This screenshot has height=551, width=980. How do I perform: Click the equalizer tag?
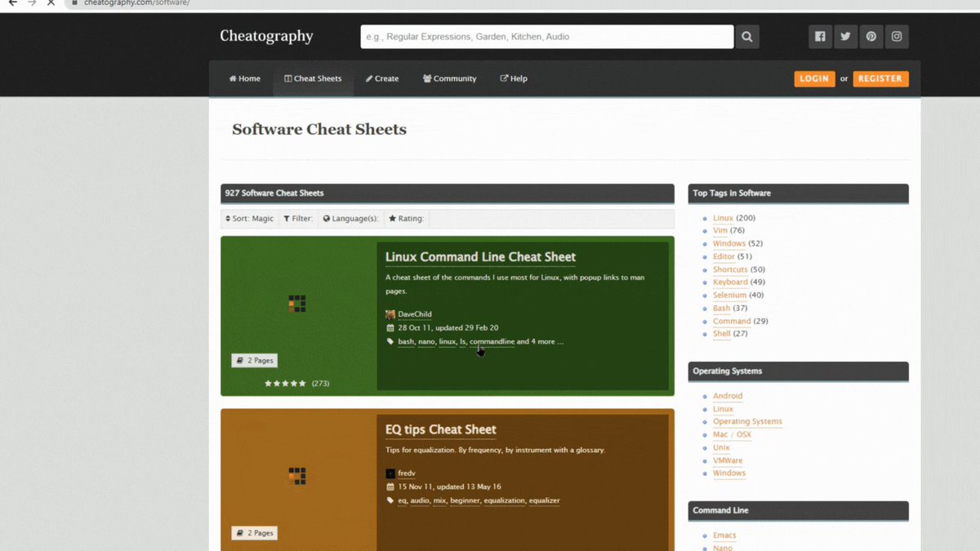click(545, 500)
